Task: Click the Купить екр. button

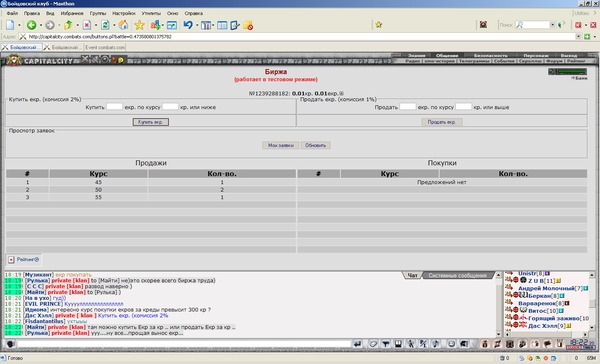Action: pos(151,122)
